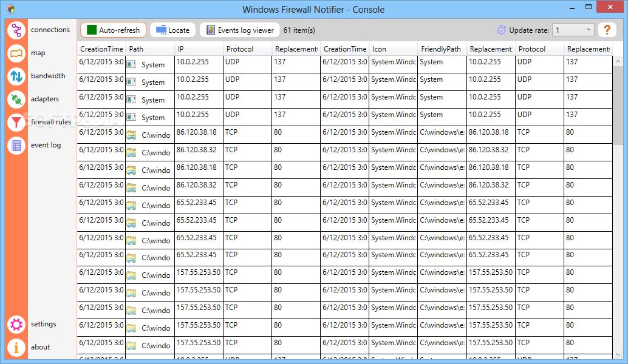Select the connections menu label
This screenshot has height=364, width=628.
(x=50, y=30)
